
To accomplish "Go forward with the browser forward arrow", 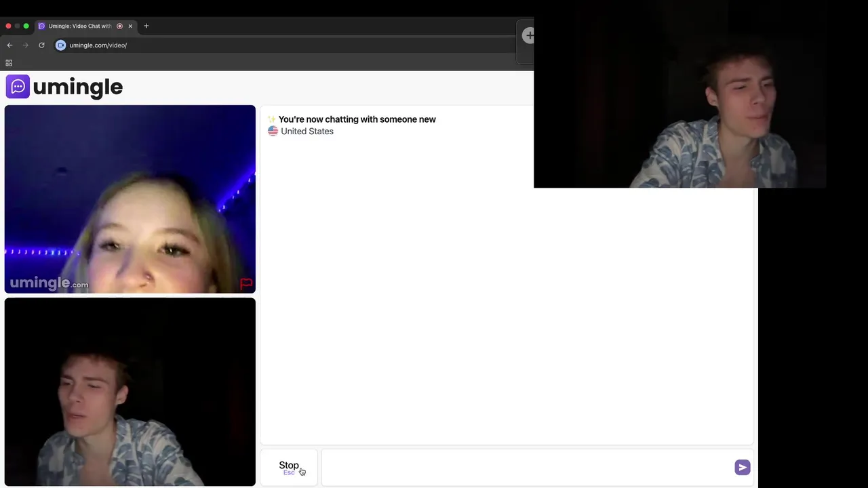I will (x=26, y=45).
